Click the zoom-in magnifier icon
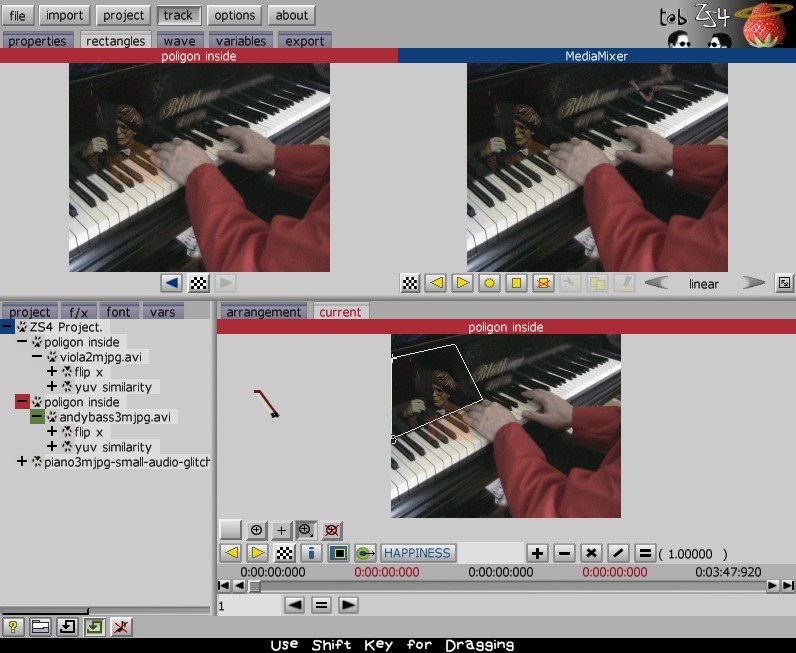 306,530
